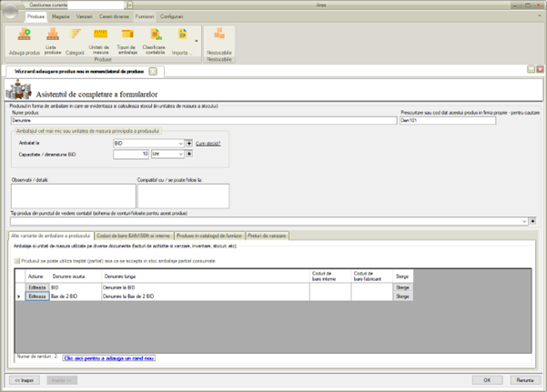Select the Coduri de bare EAN/ISBN tab
The image size is (547, 392).
(134, 236)
